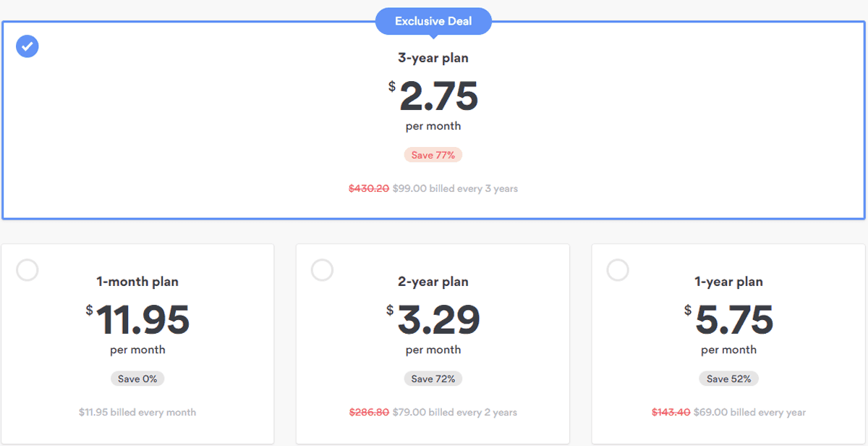
Task: Click the $99.00 billed every 3 years text
Action: pyautogui.click(x=455, y=188)
